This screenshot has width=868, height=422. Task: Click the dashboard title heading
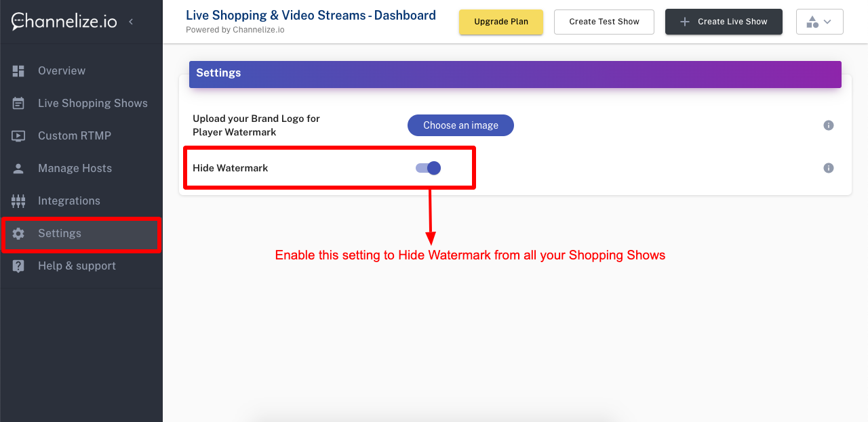point(311,15)
